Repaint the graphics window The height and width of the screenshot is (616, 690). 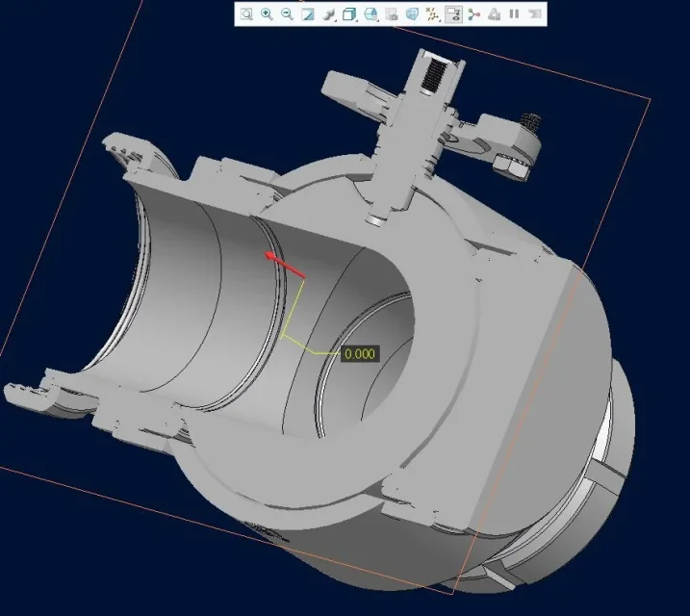[307, 14]
